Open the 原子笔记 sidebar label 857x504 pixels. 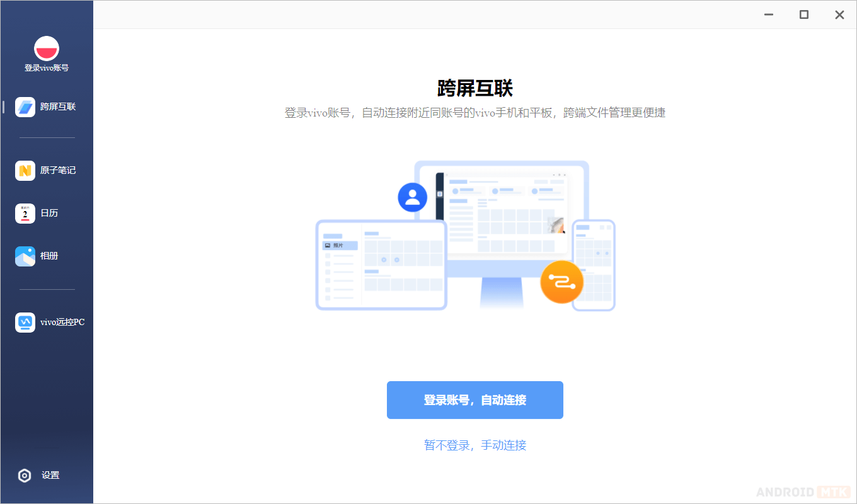pyautogui.click(x=58, y=171)
